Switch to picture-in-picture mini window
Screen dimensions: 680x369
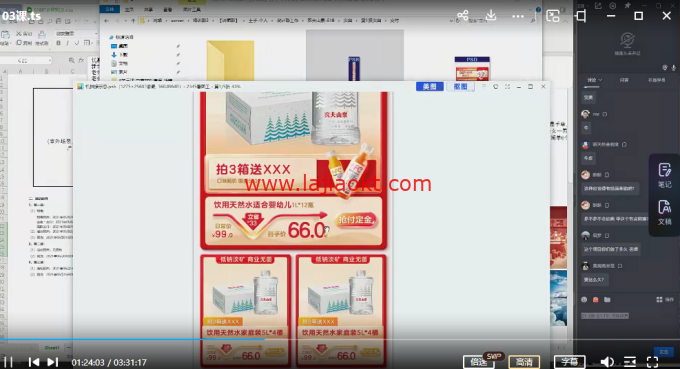coord(553,16)
